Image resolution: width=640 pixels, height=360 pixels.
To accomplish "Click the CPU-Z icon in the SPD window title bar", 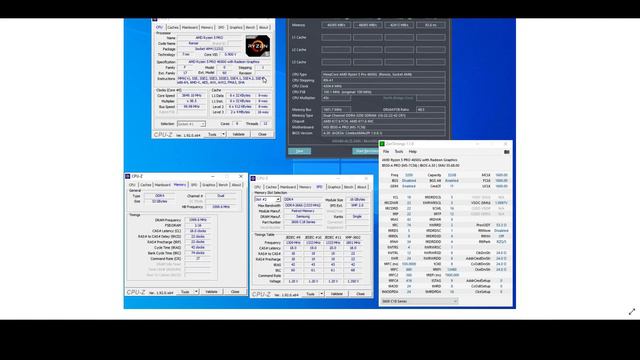I will 253,178.
